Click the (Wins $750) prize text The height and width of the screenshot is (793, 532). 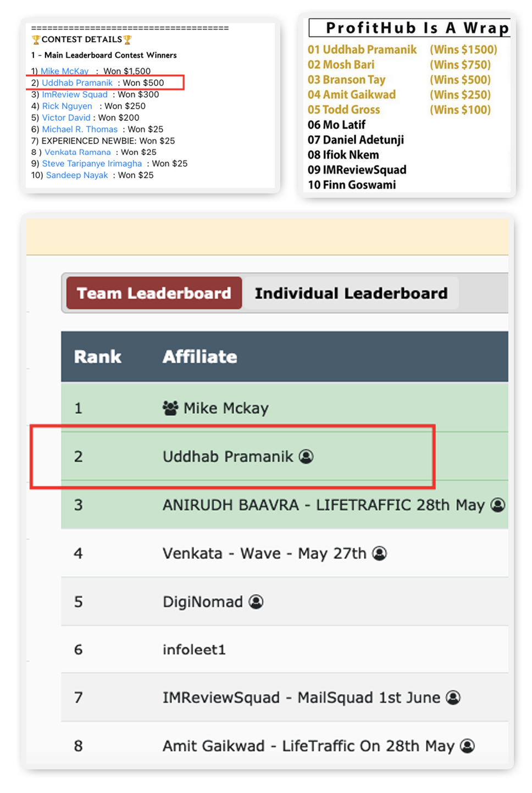click(x=460, y=65)
